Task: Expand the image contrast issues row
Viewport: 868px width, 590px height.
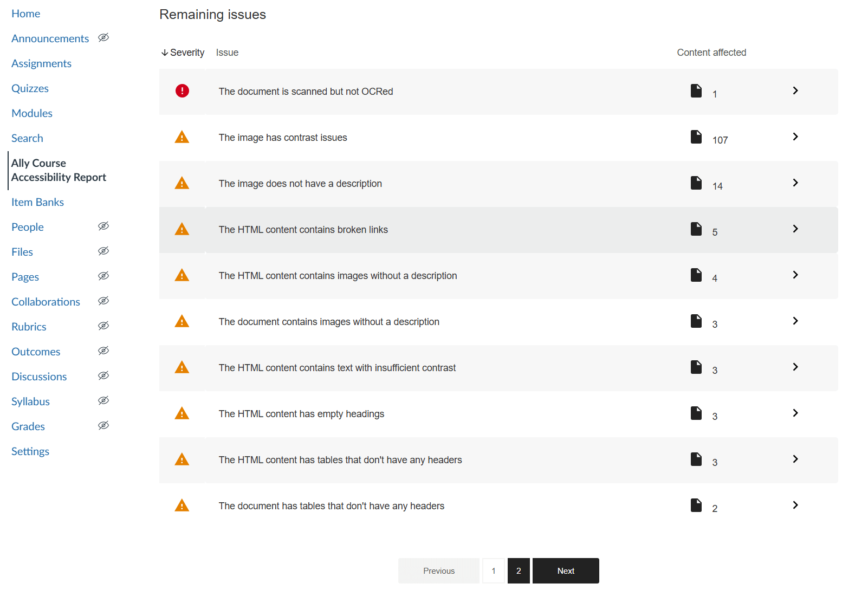Action: [x=795, y=137]
